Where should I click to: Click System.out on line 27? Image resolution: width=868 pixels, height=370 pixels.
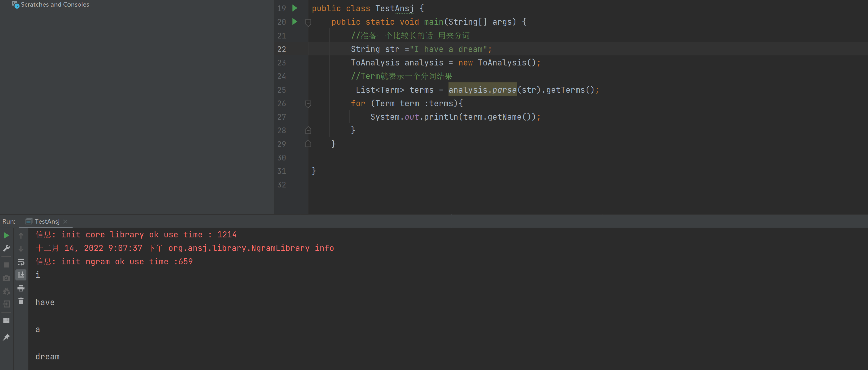[x=395, y=117]
